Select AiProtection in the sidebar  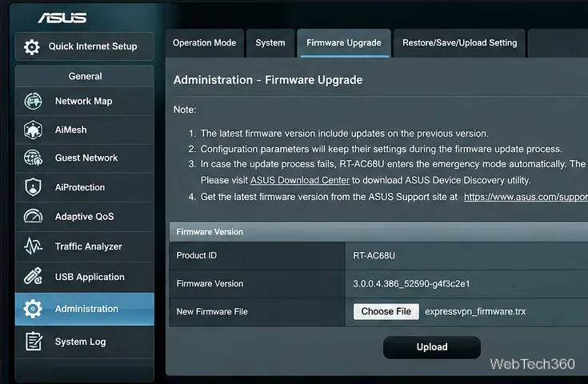(84, 187)
